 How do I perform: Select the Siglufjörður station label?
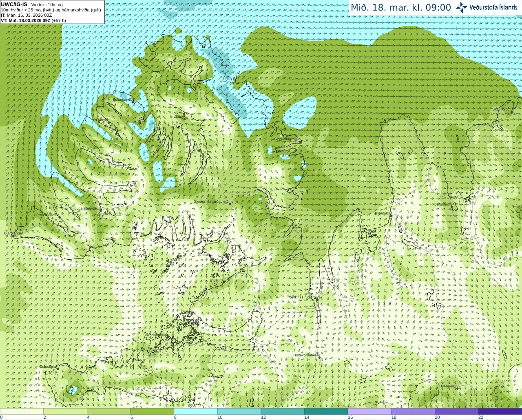(x=501, y=109)
